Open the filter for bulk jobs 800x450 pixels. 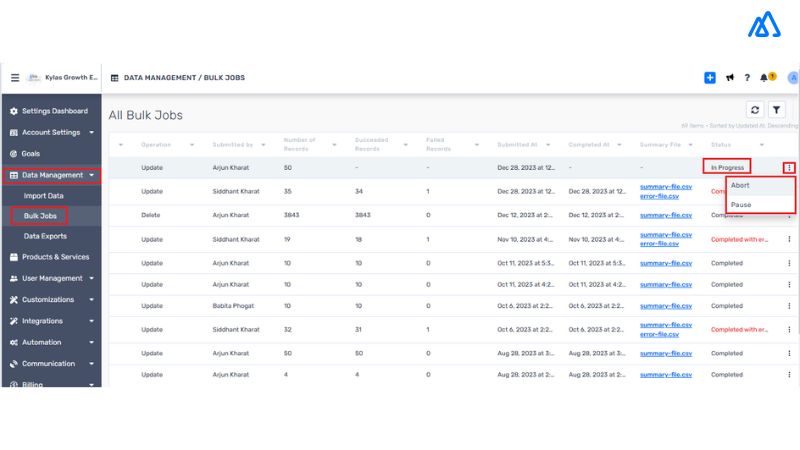pos(777,110)
